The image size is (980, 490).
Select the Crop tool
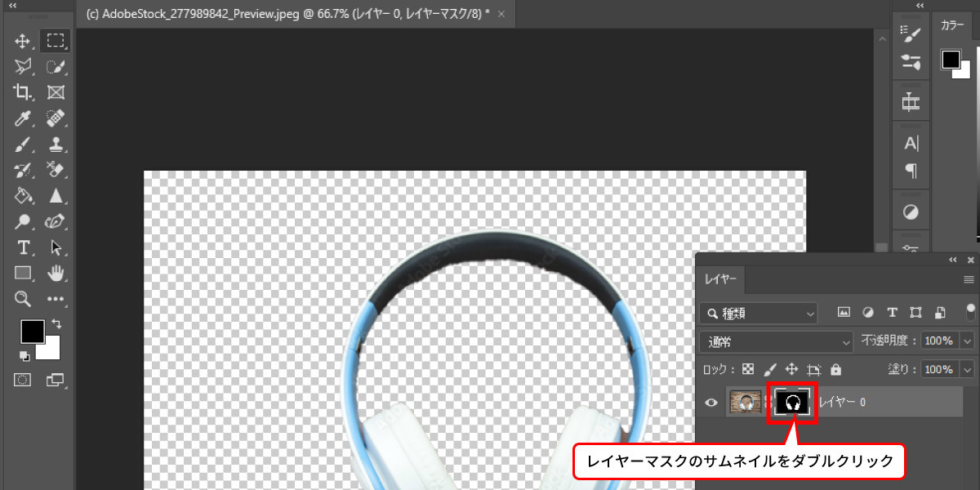(x=23, y=92)
